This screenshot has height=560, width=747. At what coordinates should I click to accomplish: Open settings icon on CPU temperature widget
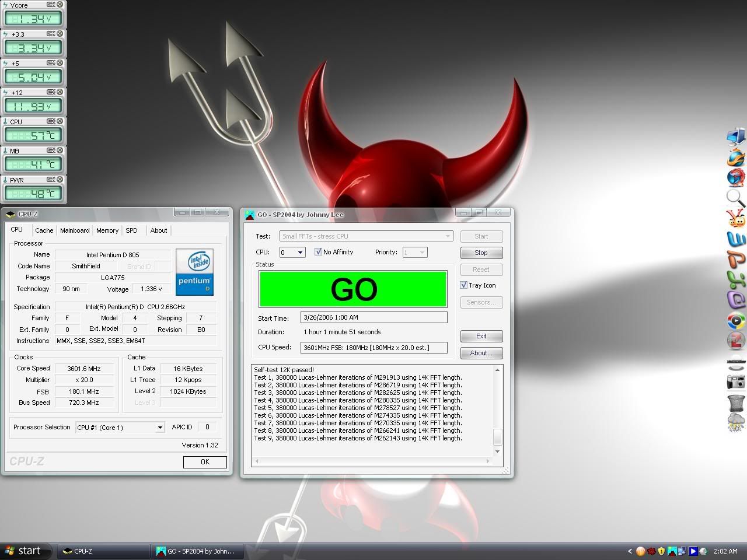click(51, 121)
